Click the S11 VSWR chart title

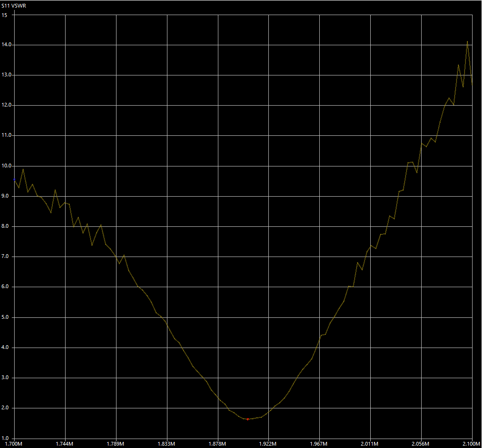click(15, 6)
